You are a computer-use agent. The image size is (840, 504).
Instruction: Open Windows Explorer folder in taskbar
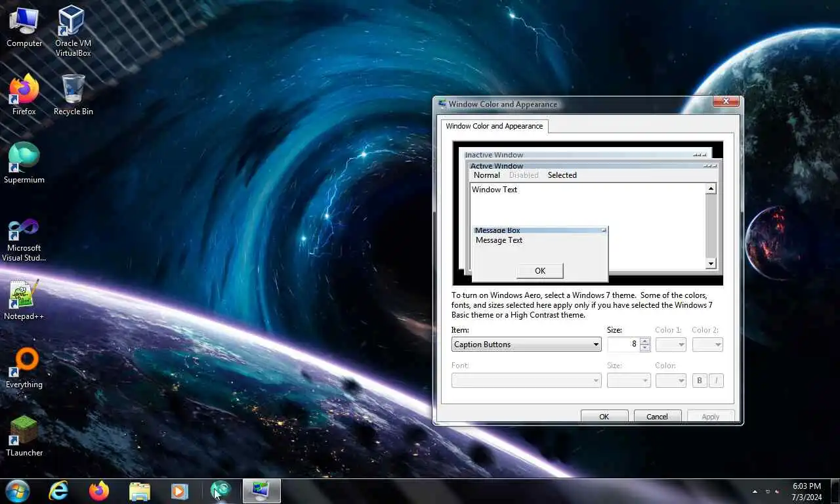click(x=140, y=491)
